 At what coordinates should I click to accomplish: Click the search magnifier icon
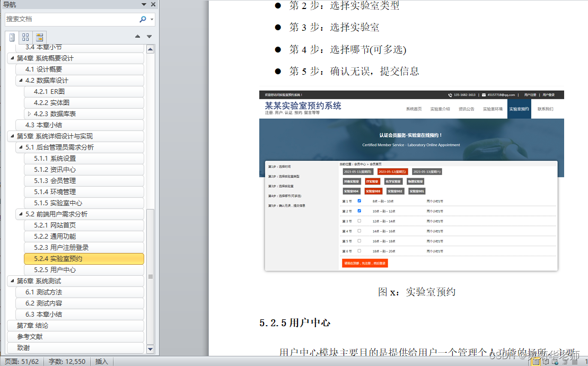(x=143, y=19)
